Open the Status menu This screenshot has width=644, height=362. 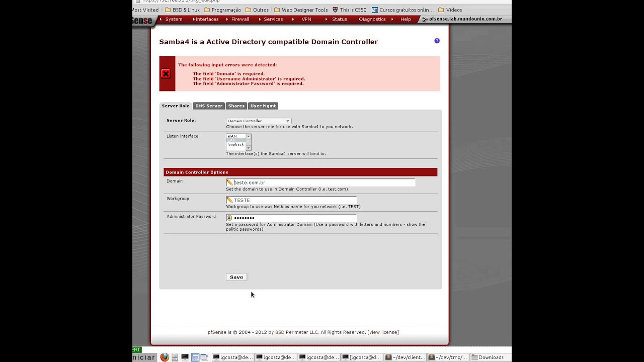339,19
